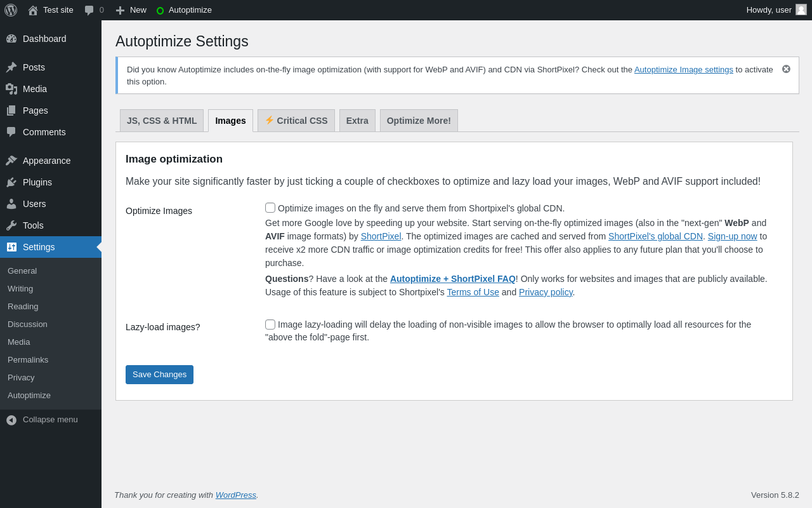
Task: Open the New content dropdown
Action: click(131, 10)
